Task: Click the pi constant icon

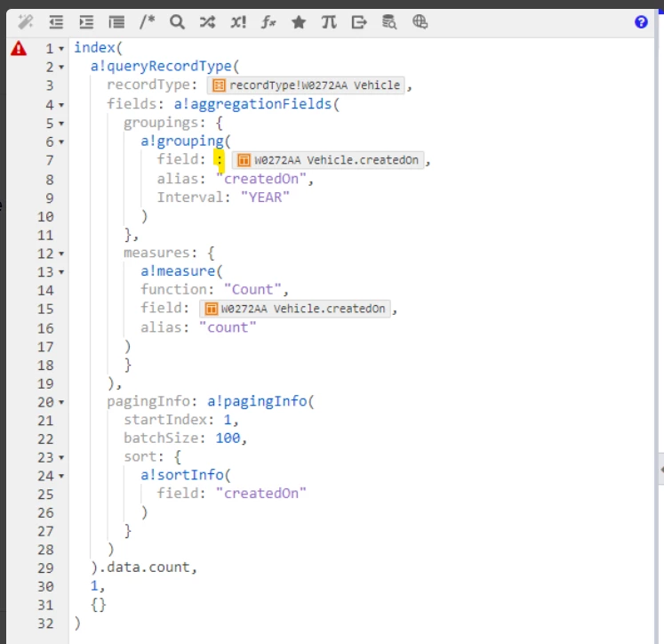Action: (329, 21)
